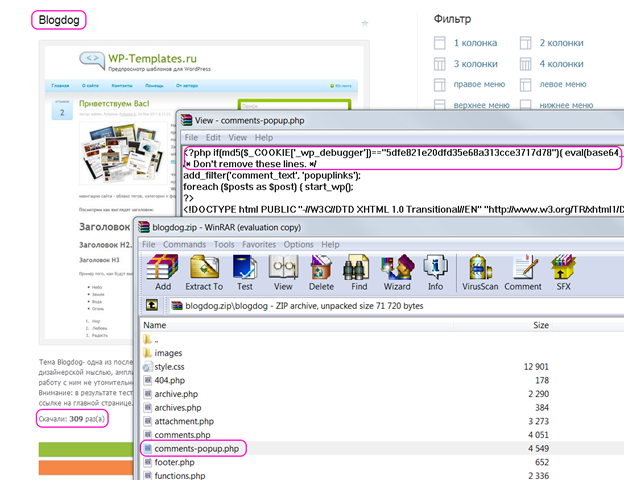Click the green button below the description
Image resolution: width=624 pixels, height=480 pixels.
pos(86,449)
